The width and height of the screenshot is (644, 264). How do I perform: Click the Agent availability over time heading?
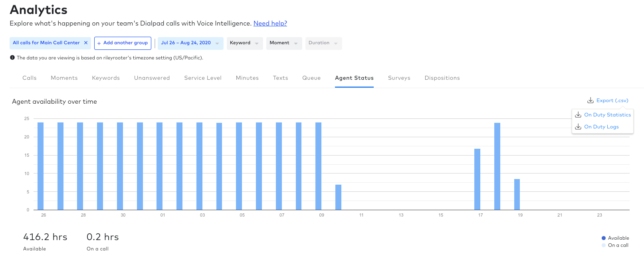(x=54, y=102)
